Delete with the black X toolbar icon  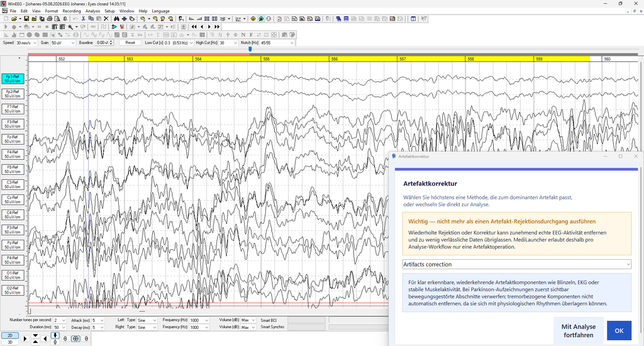(x=106, y=18)
